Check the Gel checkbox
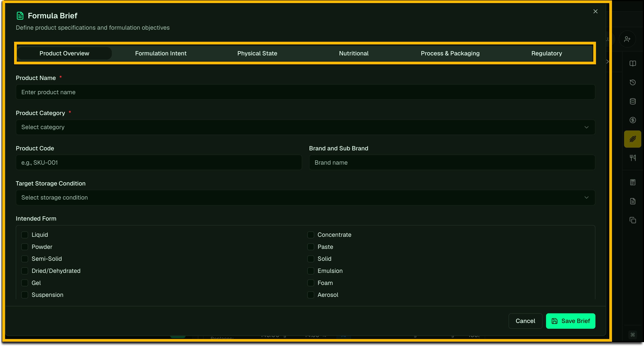Screen dimensions: 644x346 point(25,283)
